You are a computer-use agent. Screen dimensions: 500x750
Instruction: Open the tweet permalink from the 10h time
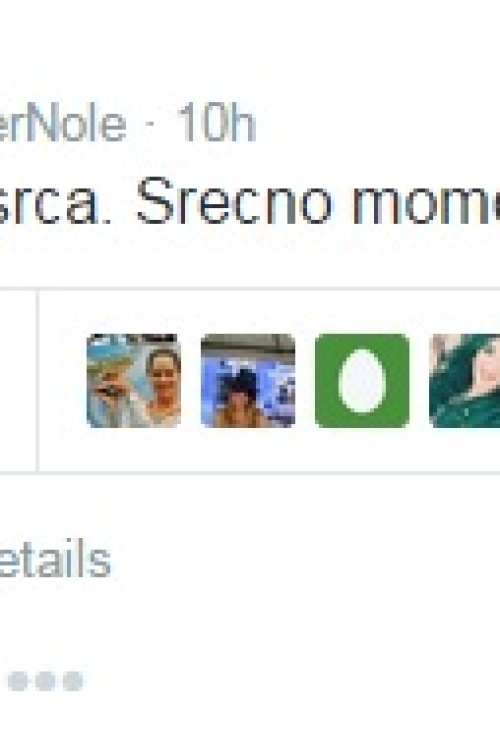coord(216,122)
